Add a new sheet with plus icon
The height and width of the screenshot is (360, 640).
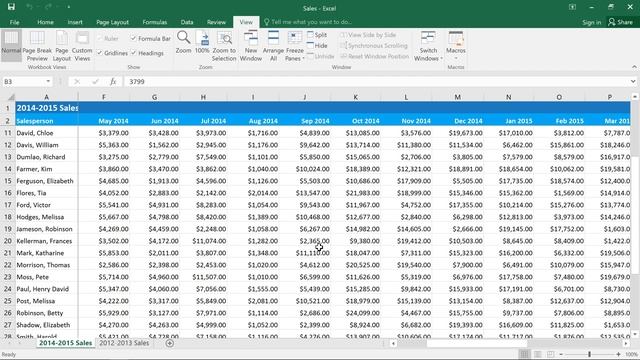coord(170,343)
